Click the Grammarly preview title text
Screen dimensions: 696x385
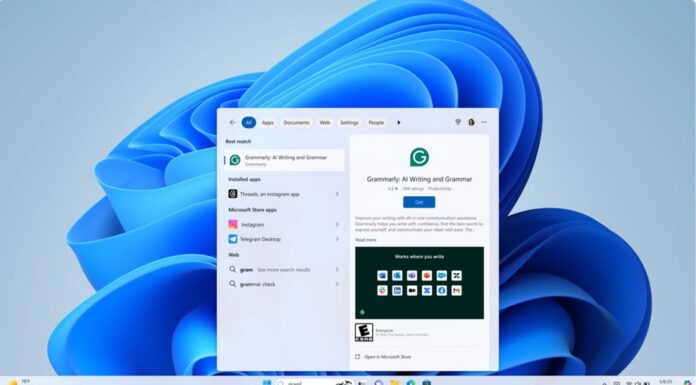tap(419, 179)
